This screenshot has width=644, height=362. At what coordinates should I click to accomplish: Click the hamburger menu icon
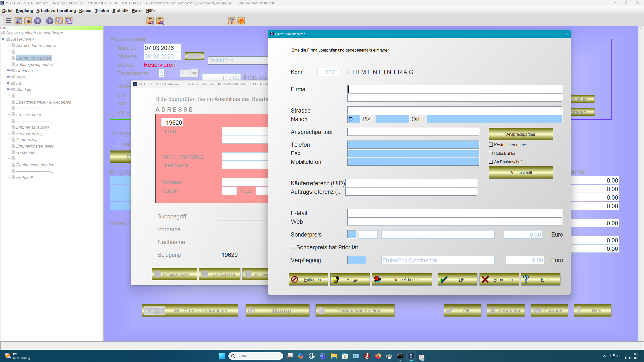pyautogui.click(x=9, y=21)
